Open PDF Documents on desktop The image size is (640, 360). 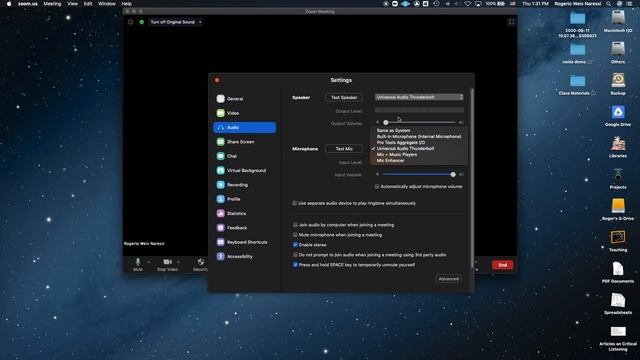[618, 272]
